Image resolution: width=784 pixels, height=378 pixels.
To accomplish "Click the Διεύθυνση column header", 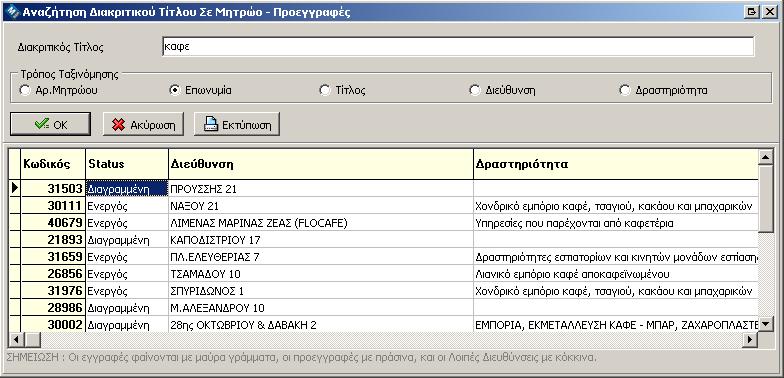I will (320, 164).
